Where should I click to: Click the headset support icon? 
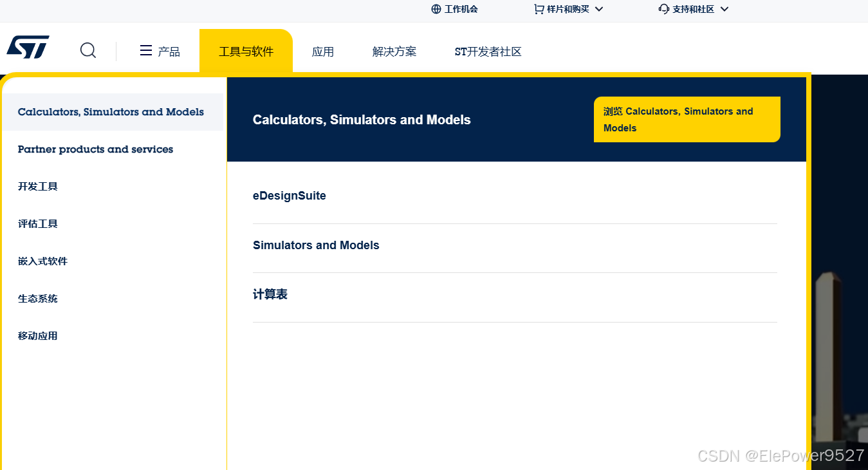(664, 9)
